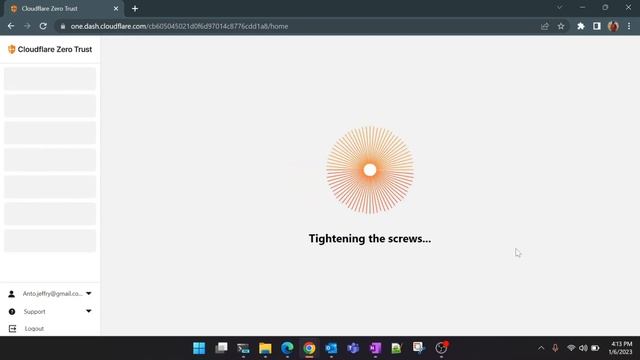
Task: Open Outlook from the taskbar
Action: coord(331,348)
